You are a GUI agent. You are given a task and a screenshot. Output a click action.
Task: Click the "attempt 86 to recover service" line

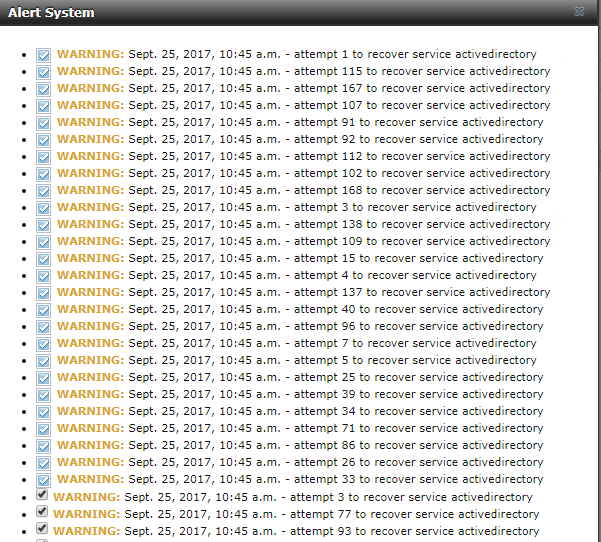coord(419,445)
